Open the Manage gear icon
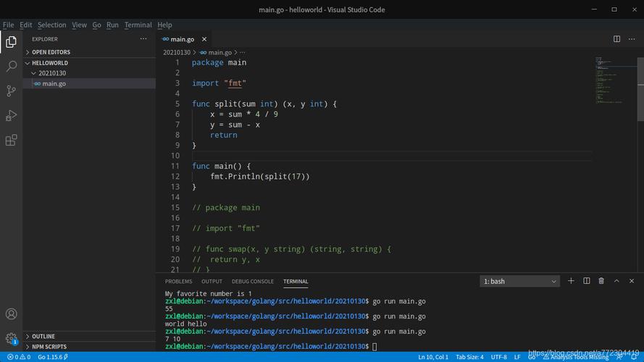This screenshot has width=644, height=362. click(x=11, y=338)
